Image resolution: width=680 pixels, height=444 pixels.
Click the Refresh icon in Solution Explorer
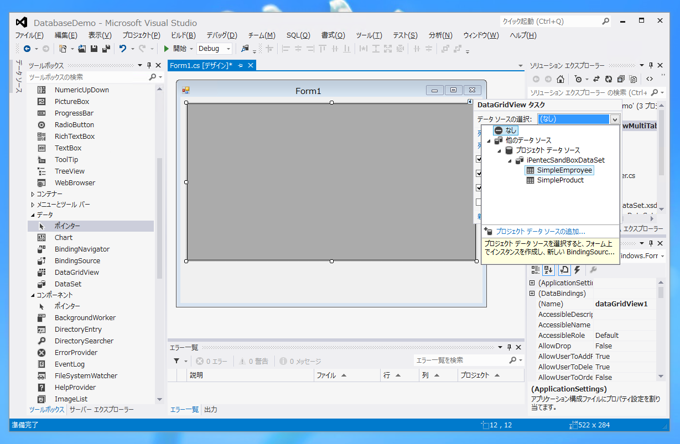click(x=608, y=79)
